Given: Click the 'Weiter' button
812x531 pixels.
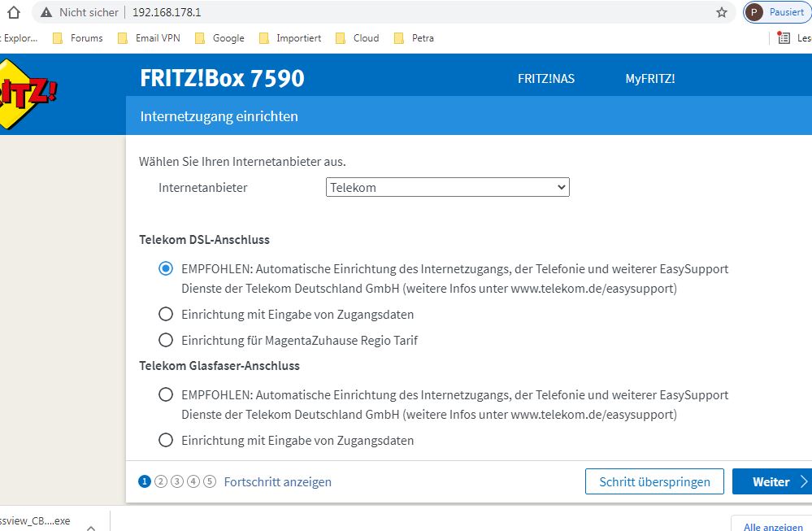Looking at the screenshot, I should [x=772, y=481].
